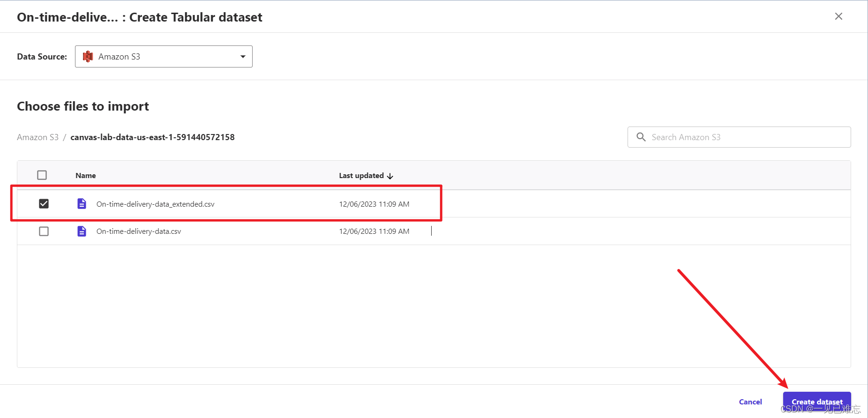
Task: Uncheck the On-time-delivery-data_extended.csv checkbox
Action: (x=44, y=204)
